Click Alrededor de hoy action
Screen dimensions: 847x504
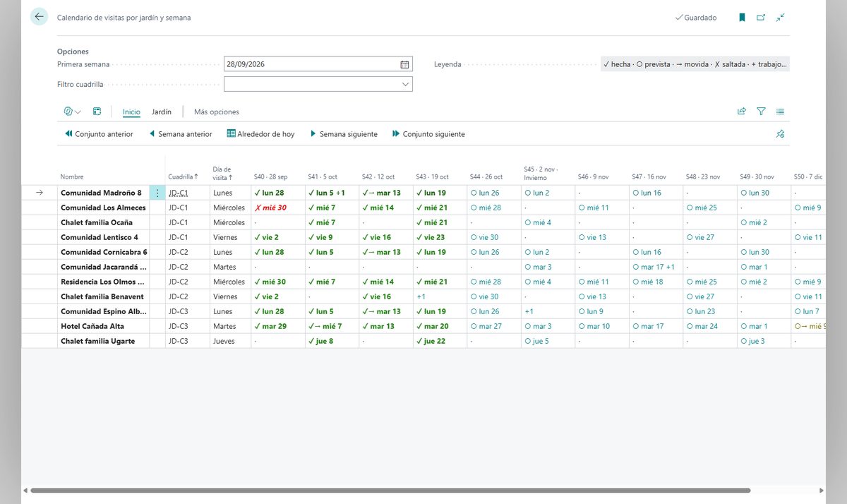260,134
